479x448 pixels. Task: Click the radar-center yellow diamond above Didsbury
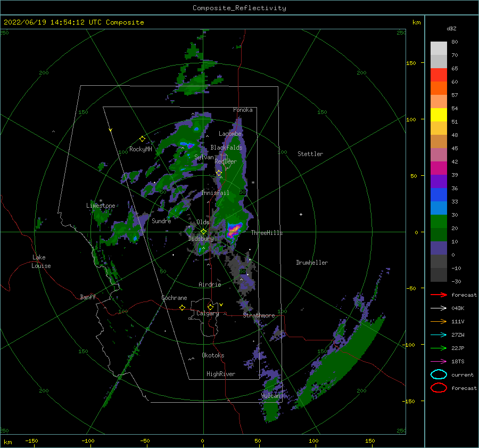(203, 232)
